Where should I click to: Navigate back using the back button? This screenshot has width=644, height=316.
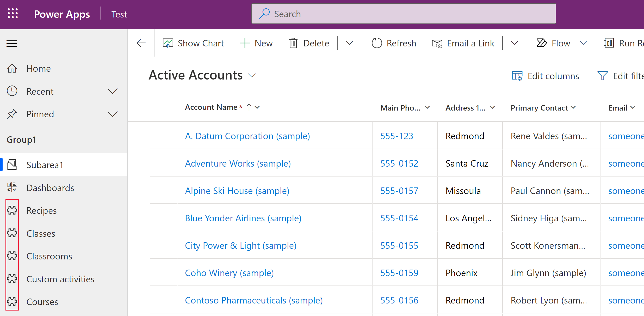(141, 43)
